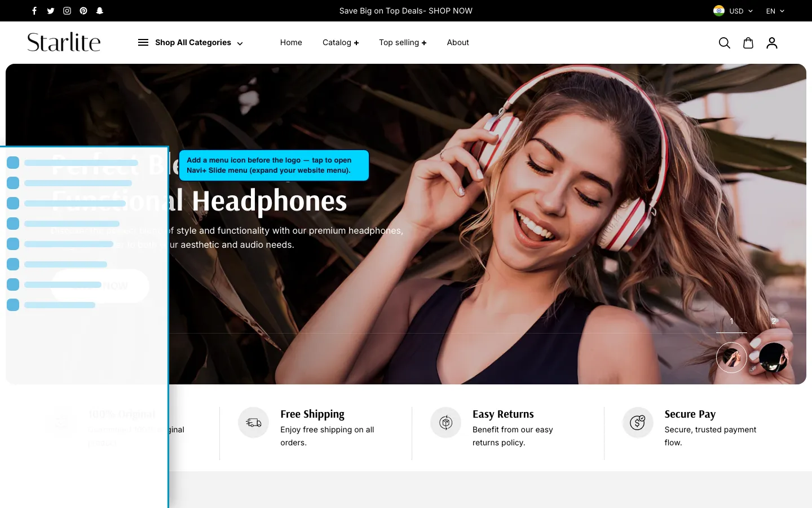Select the second dark slide thumbnail
Viewport: 812px width, 508px height.
pyautogui.click(x=774, y=357)
